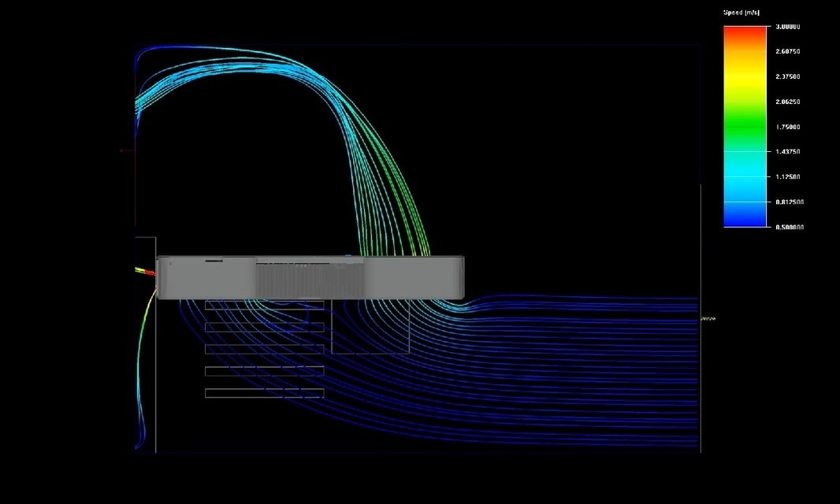Click the 'Speed [m/s]' legend title
Viewport: 840px width, 504px height.
(x=742, y=13)
